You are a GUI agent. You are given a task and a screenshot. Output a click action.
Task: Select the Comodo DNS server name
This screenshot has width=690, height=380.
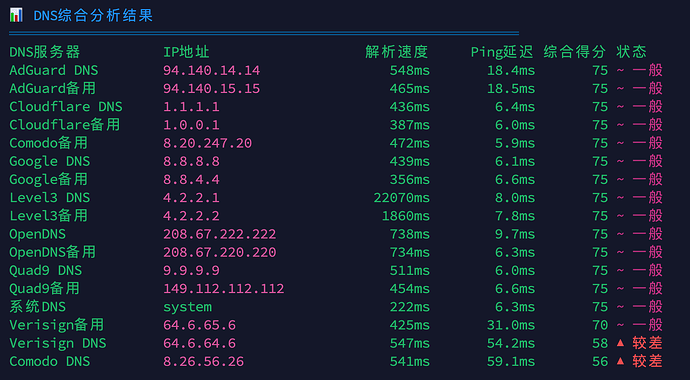pyautogui.click(x=50, y=362)
